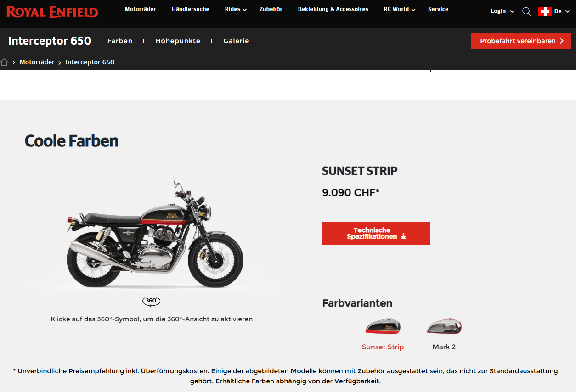This screenshot has height=392, width=576.
Task: Expand the Rides dropdown menu
Action: coord(236,9)
